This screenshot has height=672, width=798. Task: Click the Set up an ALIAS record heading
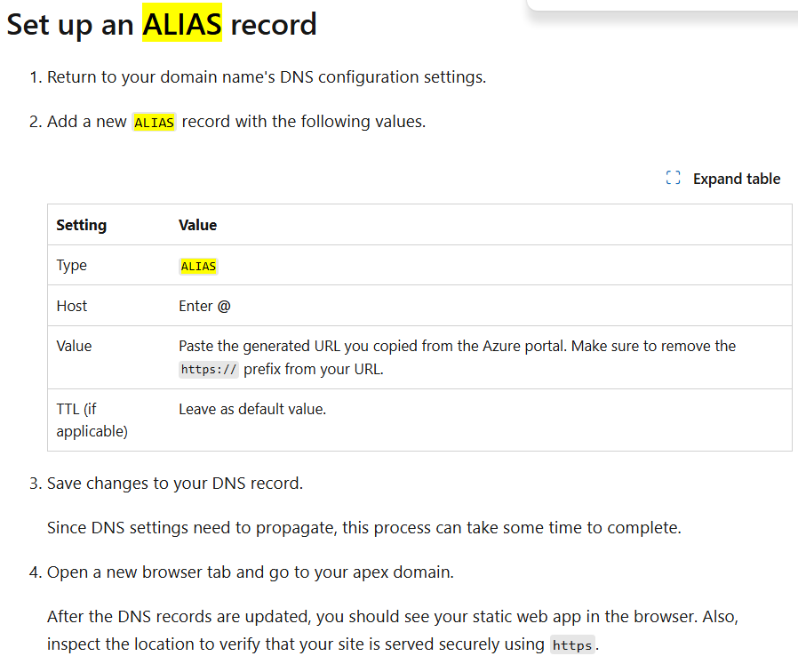(x=162, y=24)
